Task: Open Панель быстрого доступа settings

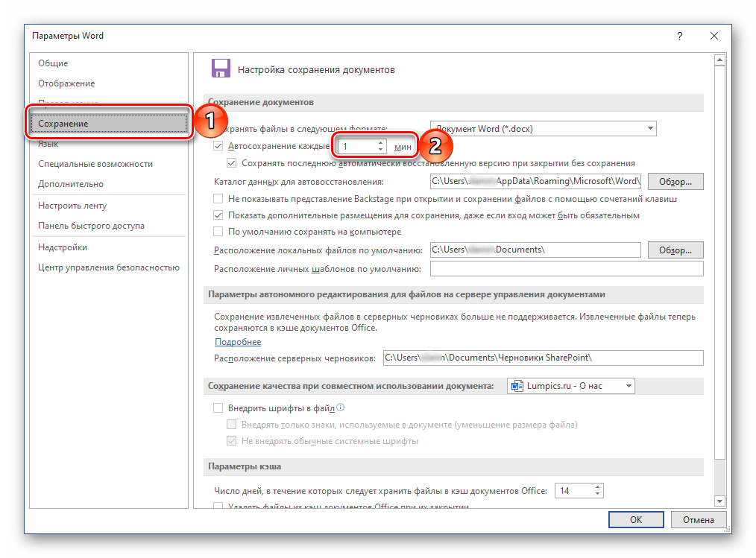Action: click(91, 226)
